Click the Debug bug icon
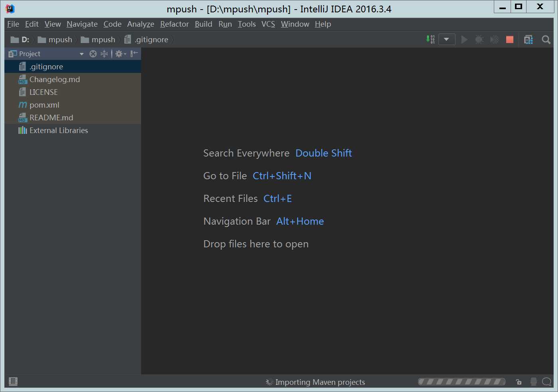This screenshot has height=392, width=558. pyautogui.click(x=479, y=39)
